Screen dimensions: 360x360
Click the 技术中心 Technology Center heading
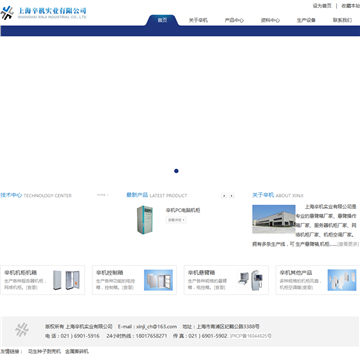point(36,195)
